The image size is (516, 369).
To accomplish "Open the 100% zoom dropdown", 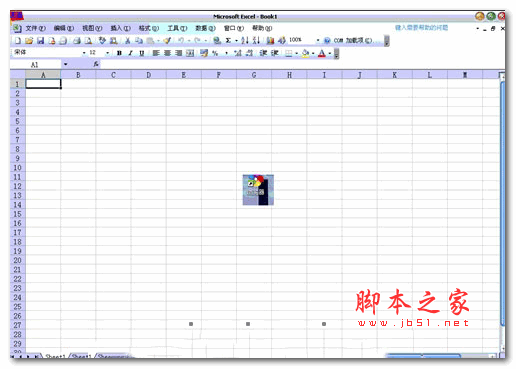I will [x=318, y=41].
